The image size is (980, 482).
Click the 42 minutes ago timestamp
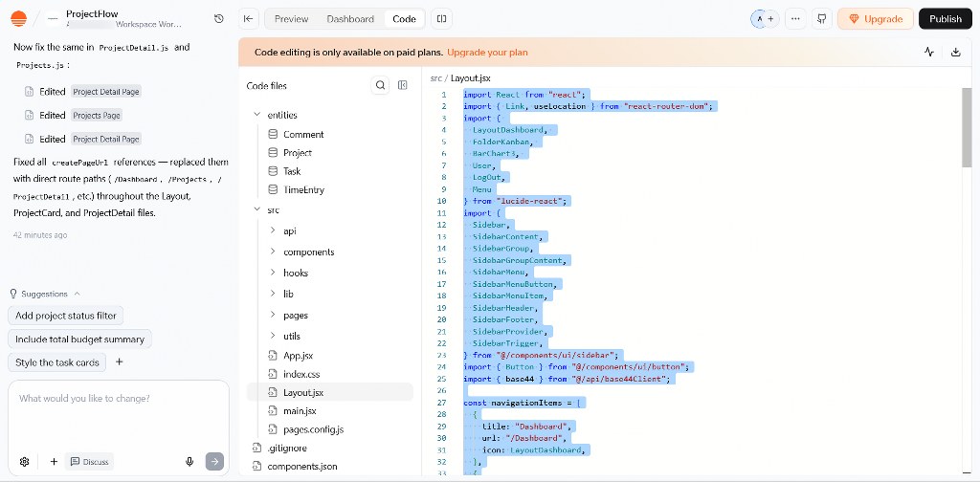tap(40, 235)
